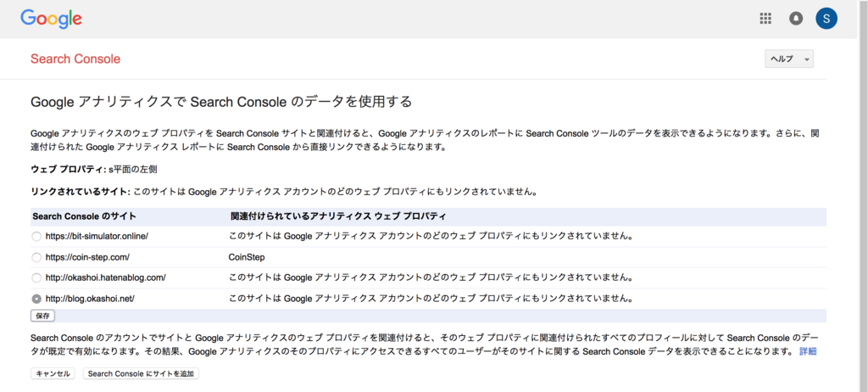Click the リンクされているサイト line

coord(285,192)
